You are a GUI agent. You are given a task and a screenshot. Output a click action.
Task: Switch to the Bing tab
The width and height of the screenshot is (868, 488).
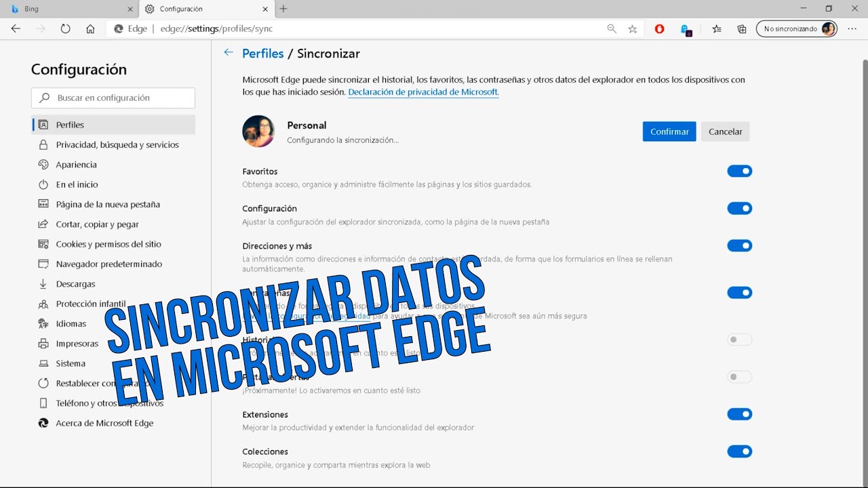(x=70, y=9)
